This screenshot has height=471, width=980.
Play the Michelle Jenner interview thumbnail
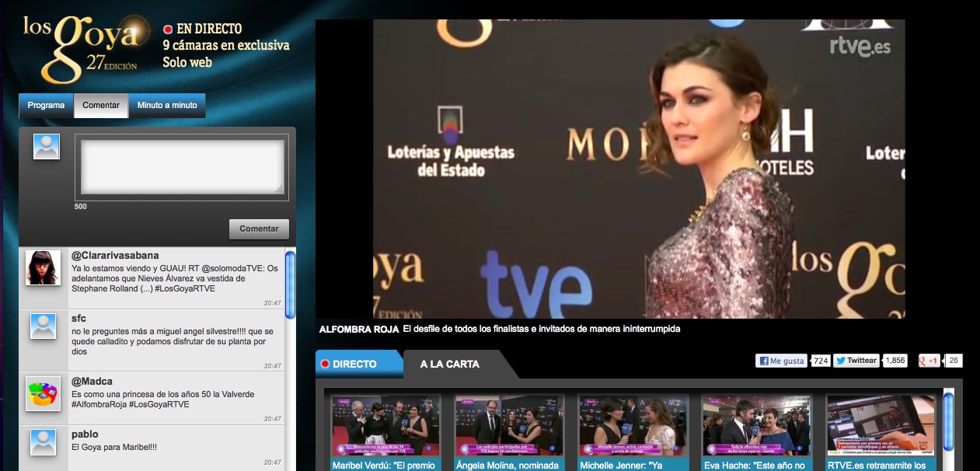pyautogui.click(x=633, y=425)
